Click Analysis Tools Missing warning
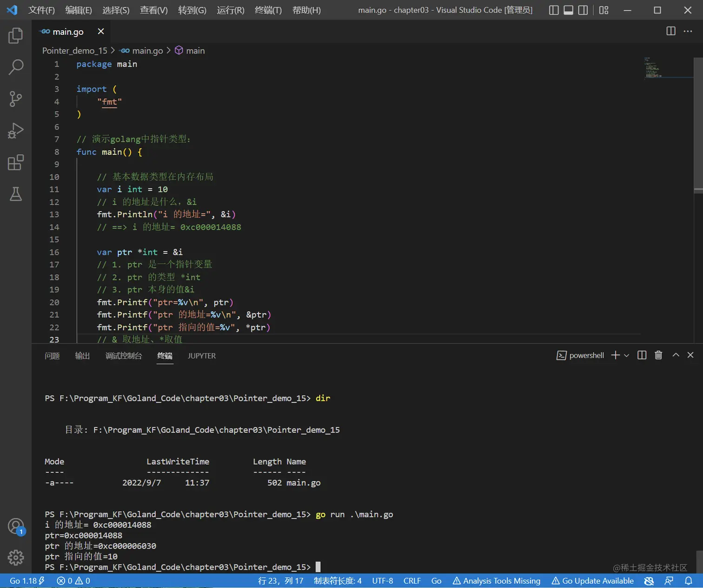 pyautogui.click(x=497, y=581)
